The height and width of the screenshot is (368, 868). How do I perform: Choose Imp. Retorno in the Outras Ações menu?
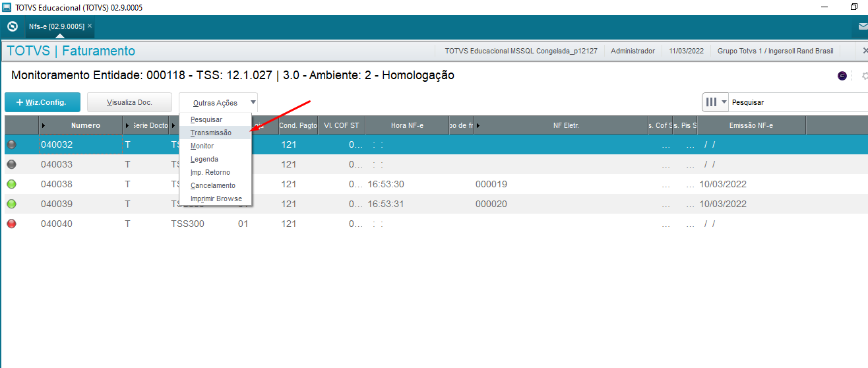(x=210, y=172)
